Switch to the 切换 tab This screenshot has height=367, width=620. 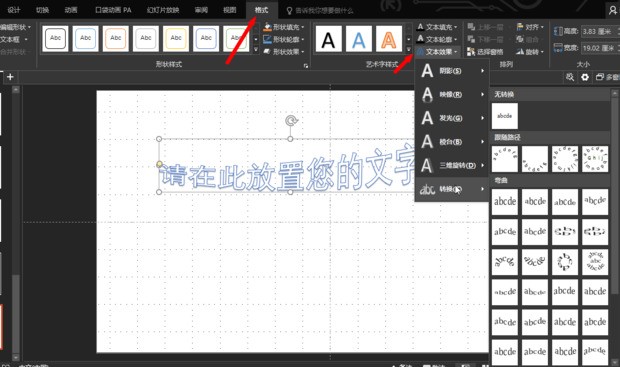click(42, 10)
